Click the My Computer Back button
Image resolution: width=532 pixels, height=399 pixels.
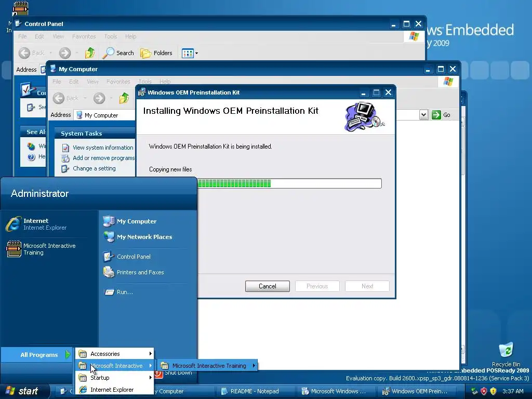click(x=66, y=98)
